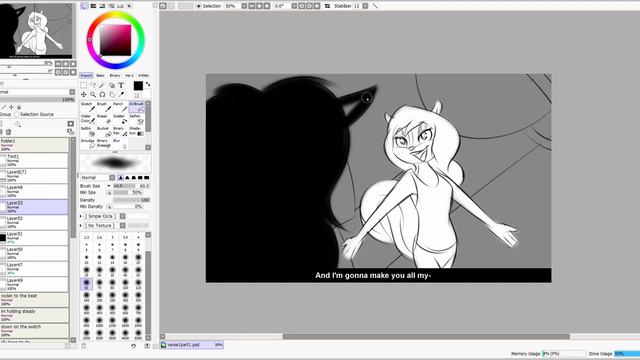
Task: Show the RGB slider panel
Action: (93, 6)
